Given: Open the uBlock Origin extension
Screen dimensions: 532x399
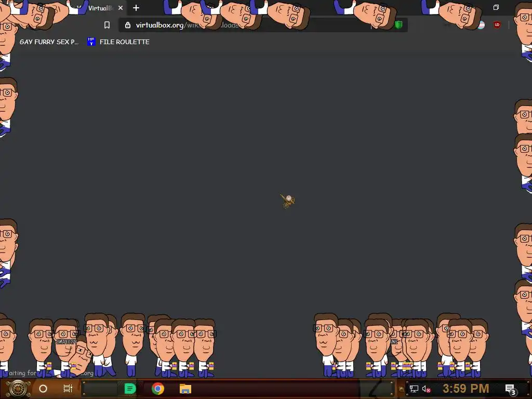Looking at the screenshot, I should 497,25.
